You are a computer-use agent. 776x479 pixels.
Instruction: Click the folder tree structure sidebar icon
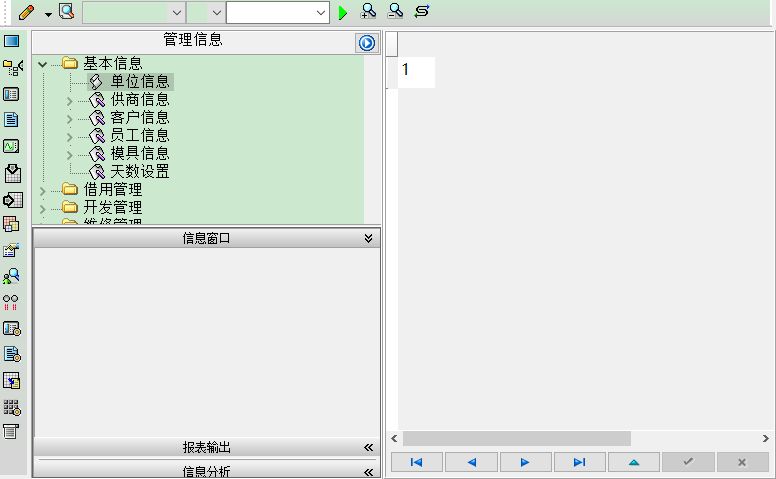click(12, 67)
